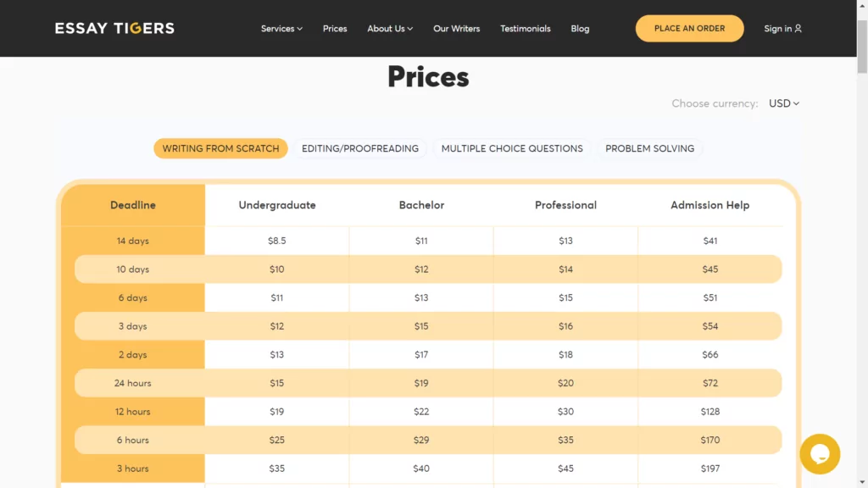Go to Our Writers page
868x488 pixels.
pyautogui.click(x=457, y=28)
